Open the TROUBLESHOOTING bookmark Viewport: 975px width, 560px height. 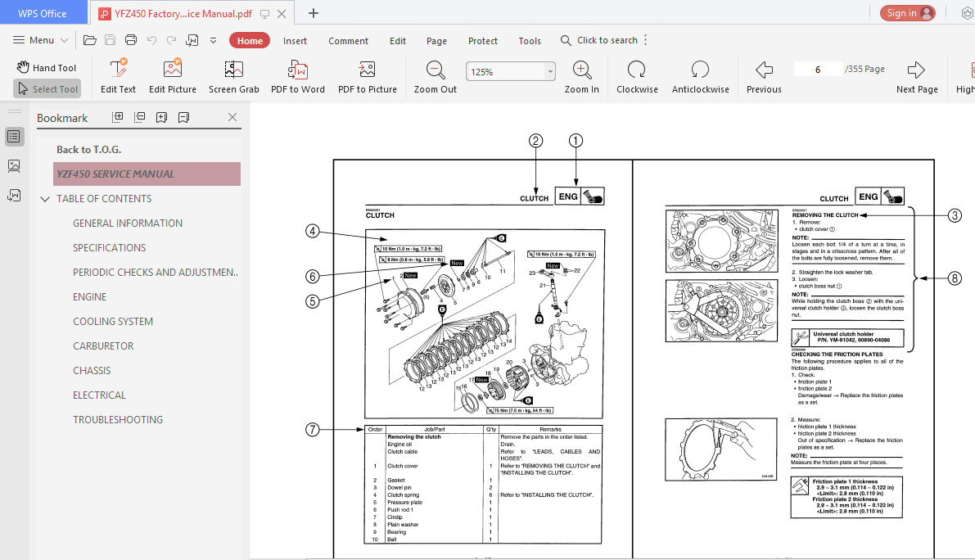118,419
